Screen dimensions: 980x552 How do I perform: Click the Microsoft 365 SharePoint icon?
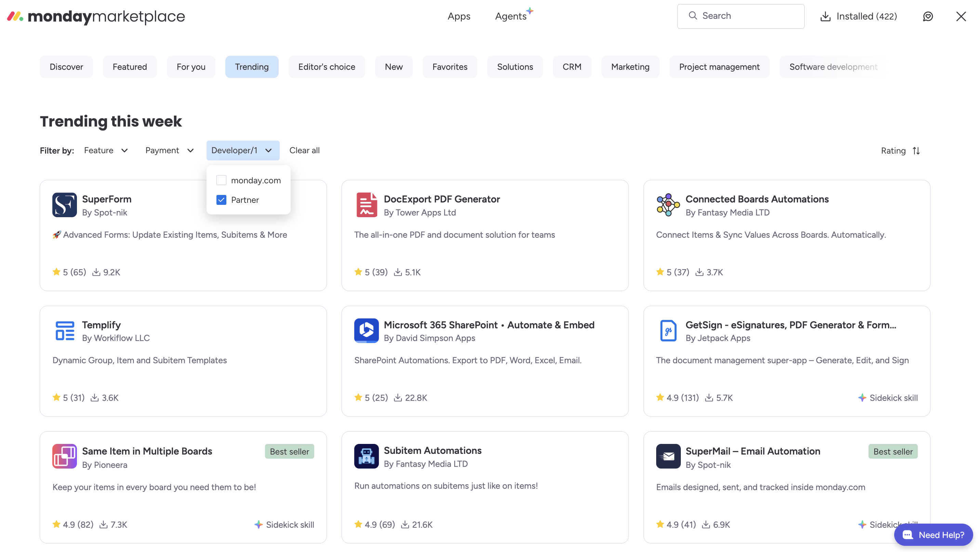(366, 330)
